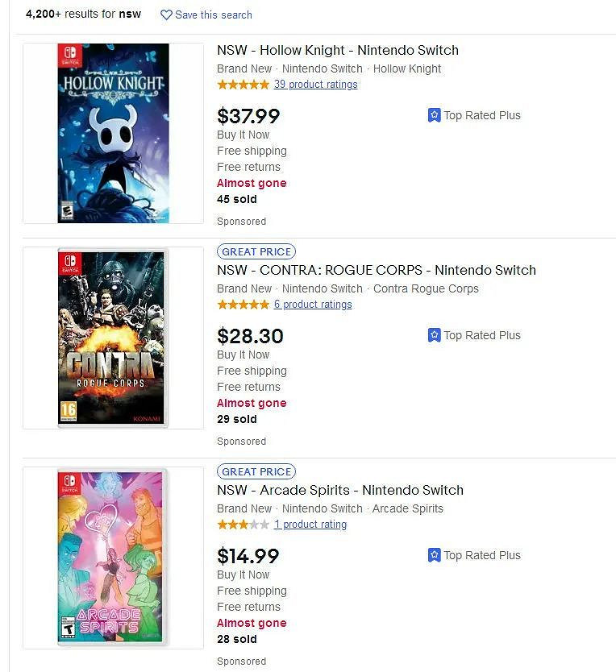Click Top Rated Plus badge icon for Hollow Knight
The width and height of the screenshot is (616, 672).
tap(434, 115)
